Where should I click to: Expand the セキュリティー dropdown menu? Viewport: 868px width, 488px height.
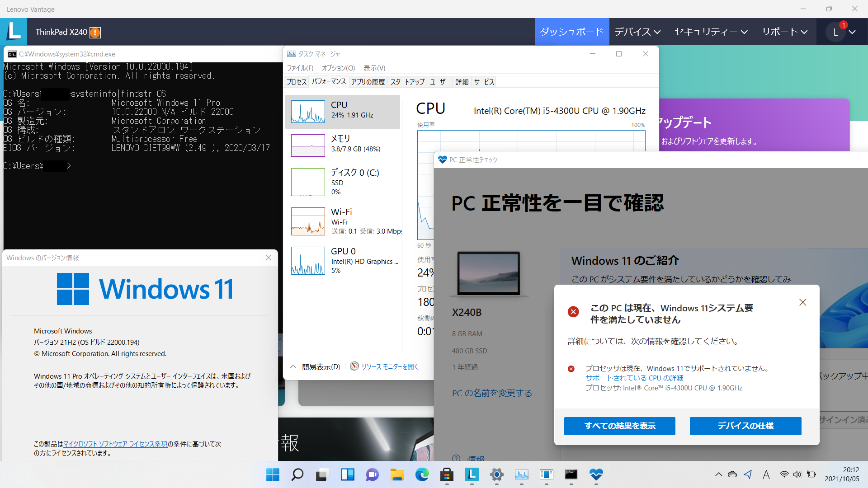click(711, 32)
